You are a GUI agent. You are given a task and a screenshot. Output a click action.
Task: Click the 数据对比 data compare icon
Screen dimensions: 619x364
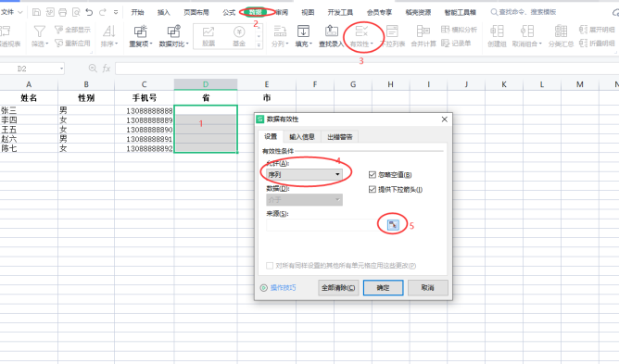point(173,31)
